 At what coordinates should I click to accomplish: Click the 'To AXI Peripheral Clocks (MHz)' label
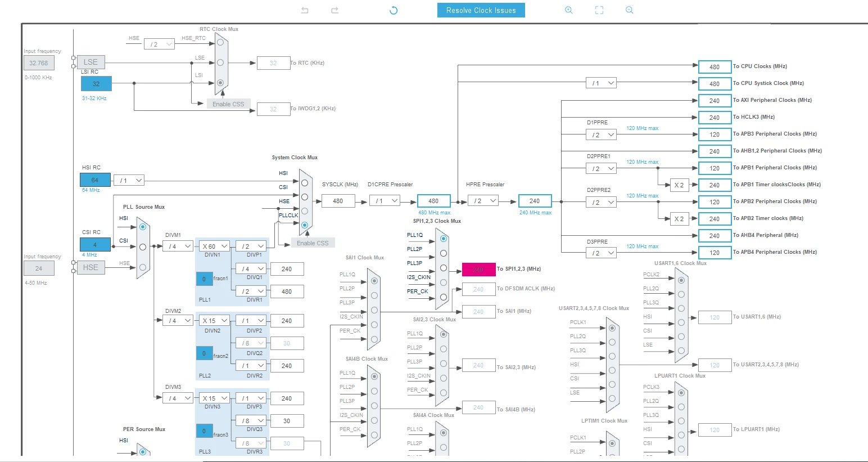click(772, 100)
